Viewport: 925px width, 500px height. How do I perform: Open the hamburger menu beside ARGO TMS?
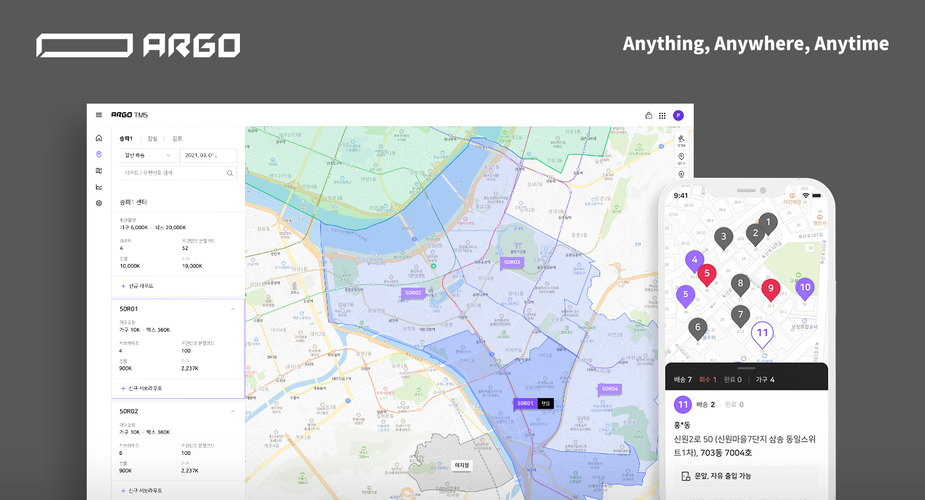pos(99,115)
